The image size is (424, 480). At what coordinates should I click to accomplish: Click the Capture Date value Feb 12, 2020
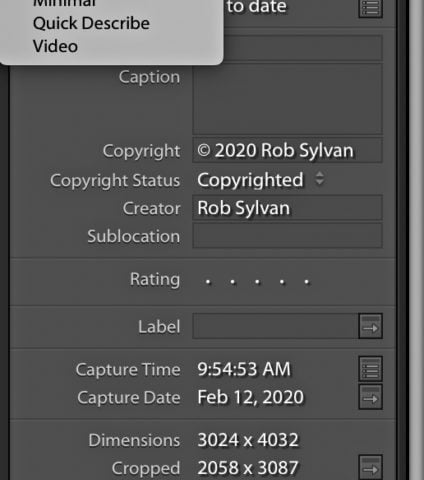point(250,397)
